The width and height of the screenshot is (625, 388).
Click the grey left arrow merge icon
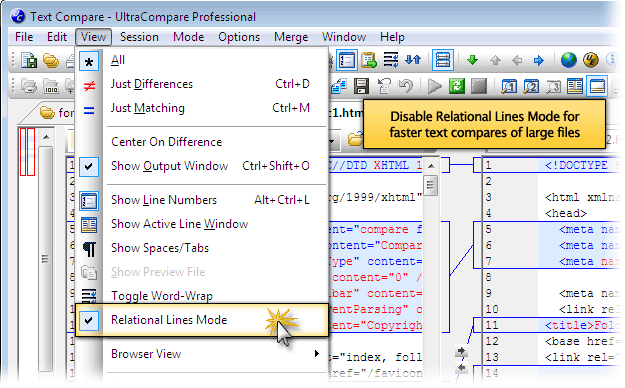click(517, 60)
